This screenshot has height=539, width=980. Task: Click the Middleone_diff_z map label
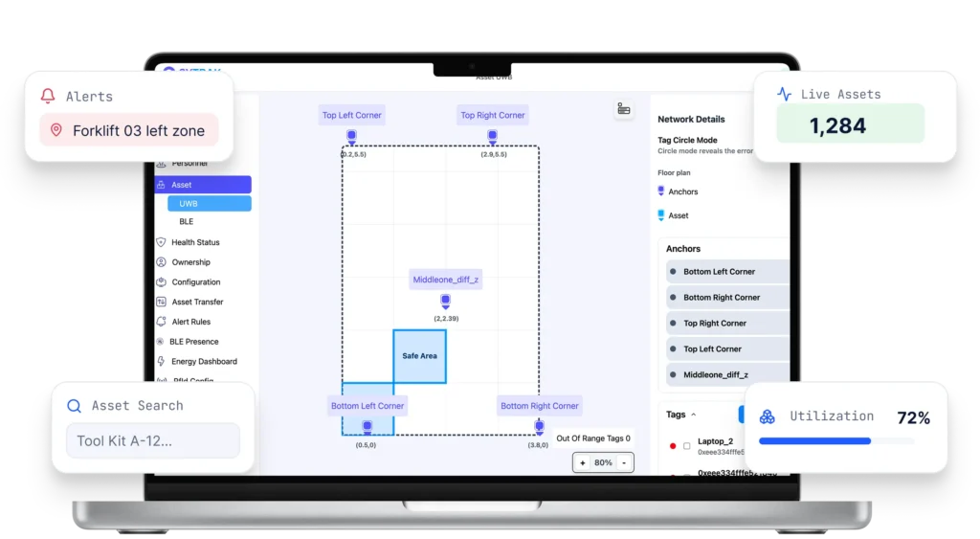[x=446, y=280]
